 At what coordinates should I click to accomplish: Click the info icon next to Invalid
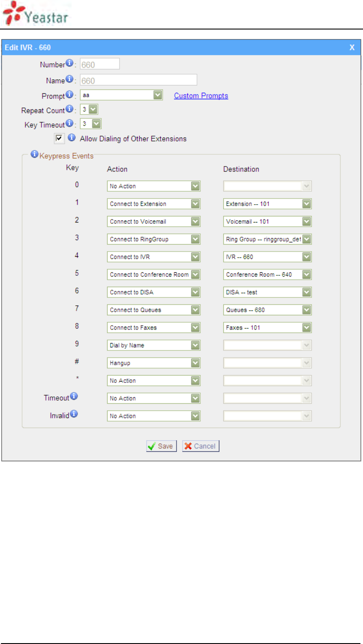pyautogui.click(x=74, y=414)
